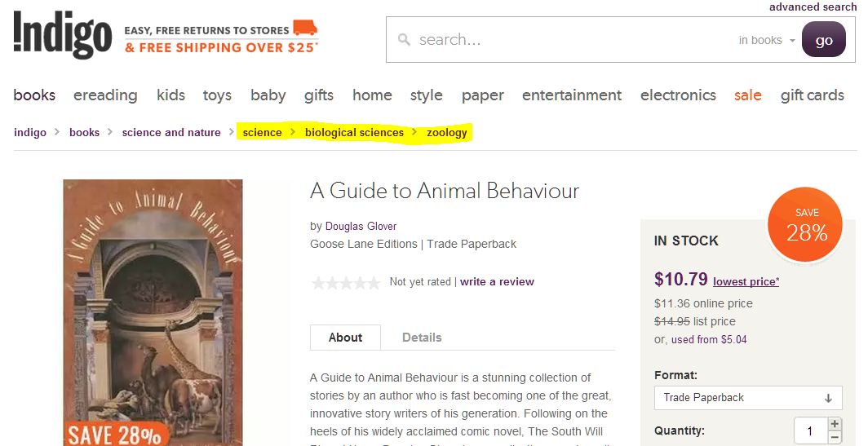Expand the Format Trade Paperback dropdown
The width and height of the screenshot is (868, 446).
pos(748,398)
